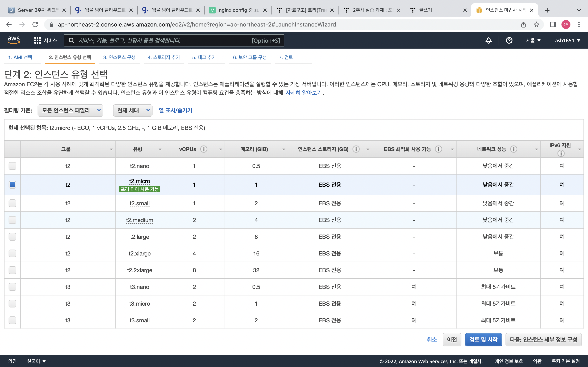Image resolution: width=588 pixels, height=367 pixels.
Task: Open the AWS notifications bell
Action: 489,40
